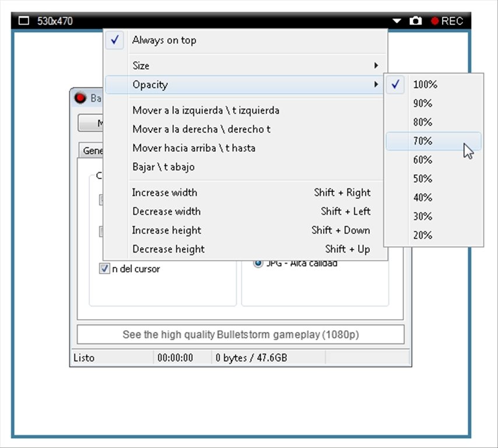Set opacity to 60%

coord(433,160)
